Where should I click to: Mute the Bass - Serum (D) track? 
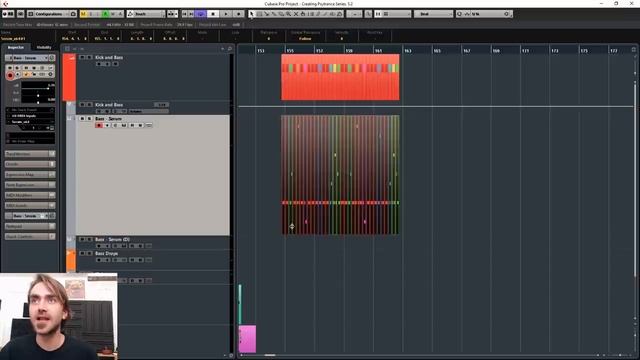tap(82, 240)
